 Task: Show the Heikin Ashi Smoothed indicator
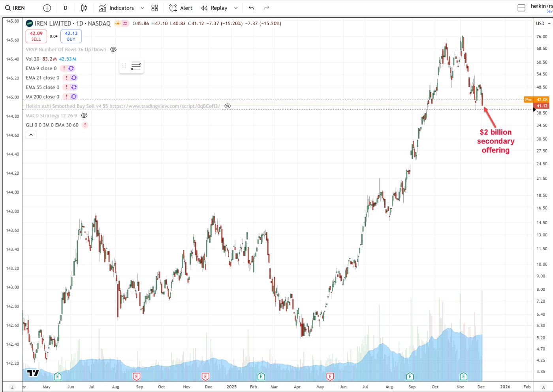pyautogui.click(x=228, y=106)
